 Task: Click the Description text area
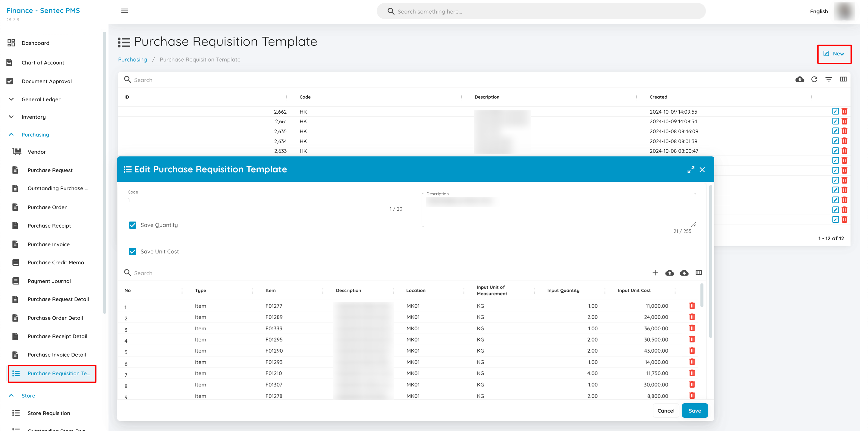[x=558, y=210]
